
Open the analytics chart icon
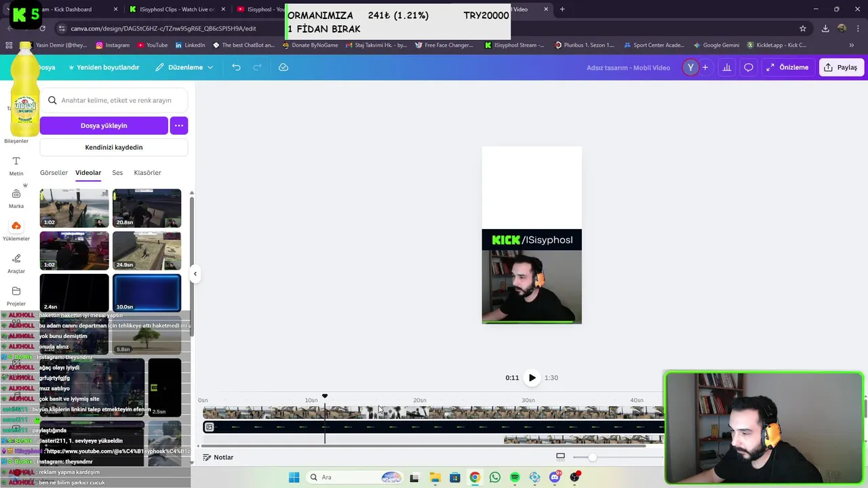tap(727, 67)
